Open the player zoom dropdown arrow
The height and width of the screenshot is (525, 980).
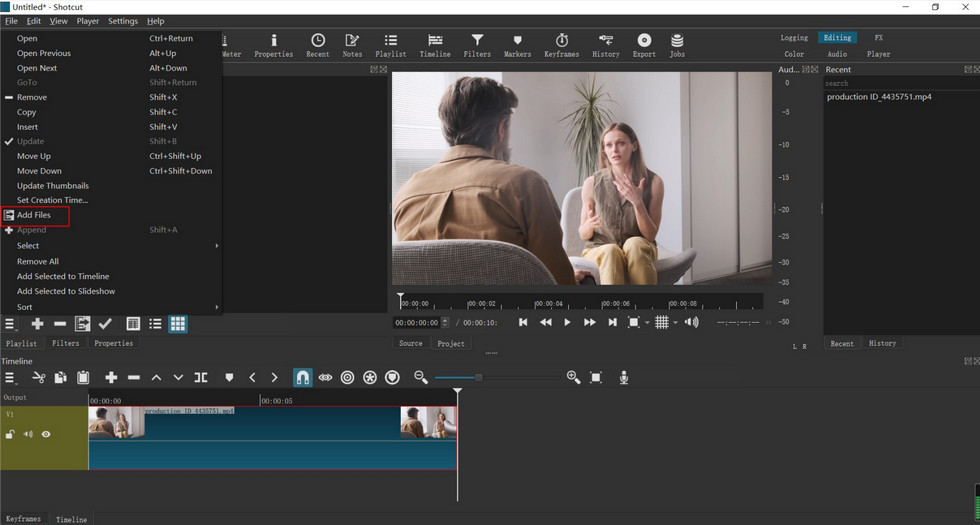click(647, 322)
